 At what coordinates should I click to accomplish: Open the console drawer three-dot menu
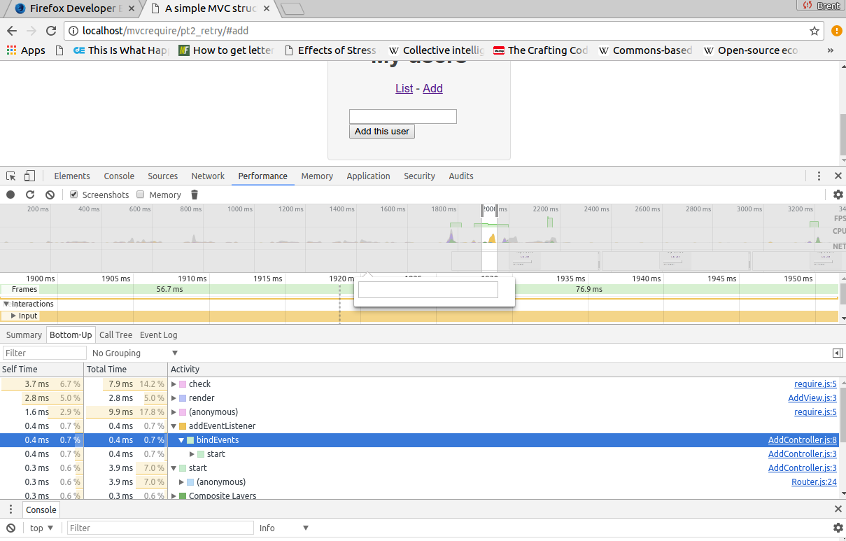coord(10,510)
